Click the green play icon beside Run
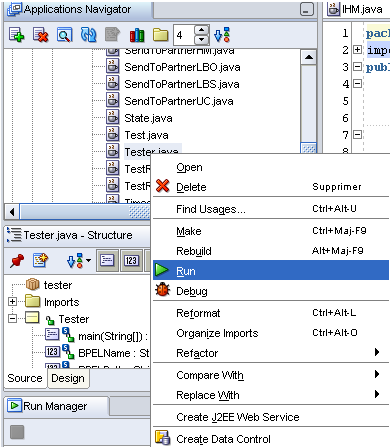Image resolution: width=390 pixels, height=447 pixels. (162, 270)
